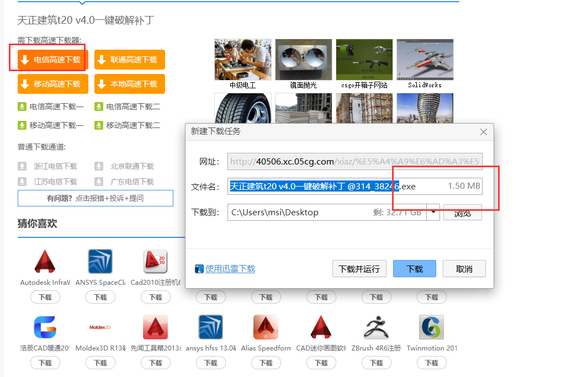Screen dimensions: 588x377
Task: Click 下载 under Cad2010注册机
Action: tap(156, 297)
